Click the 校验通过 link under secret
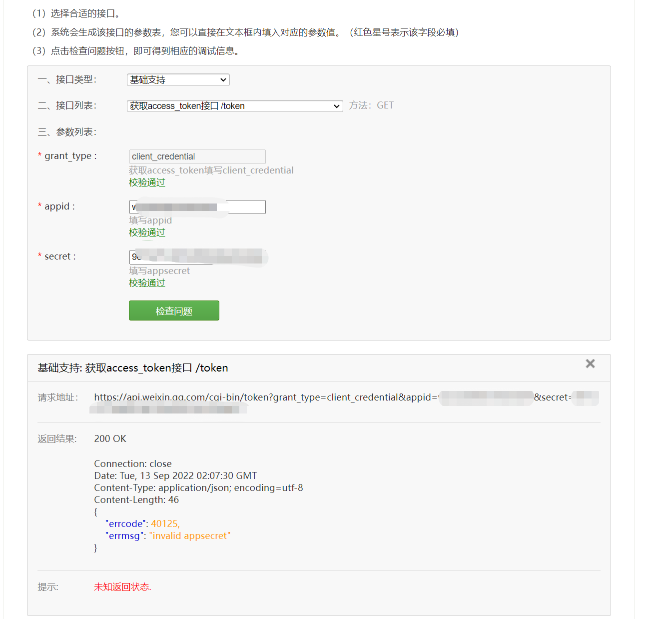Viewport: 672px width, 619px height. [146, 282]
